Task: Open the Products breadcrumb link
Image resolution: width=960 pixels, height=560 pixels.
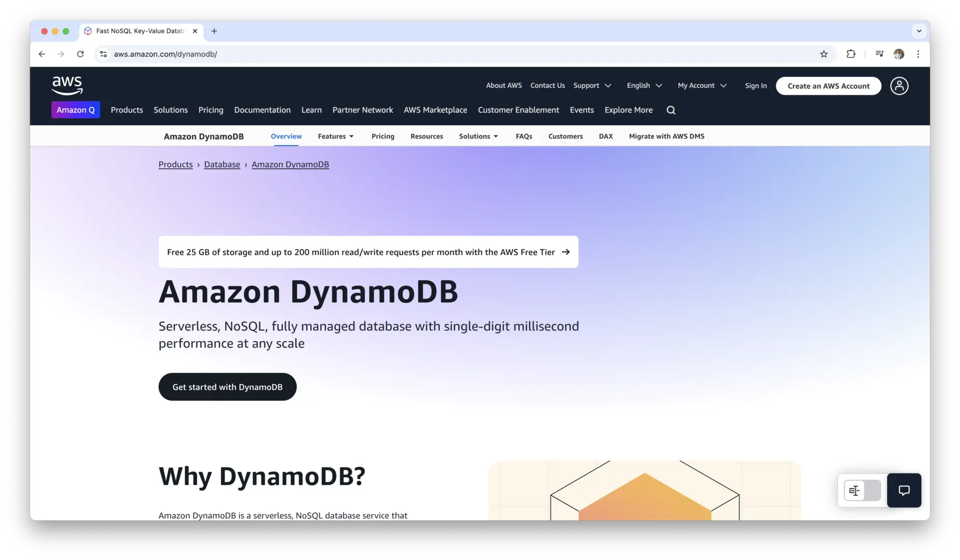Action: 175,164
